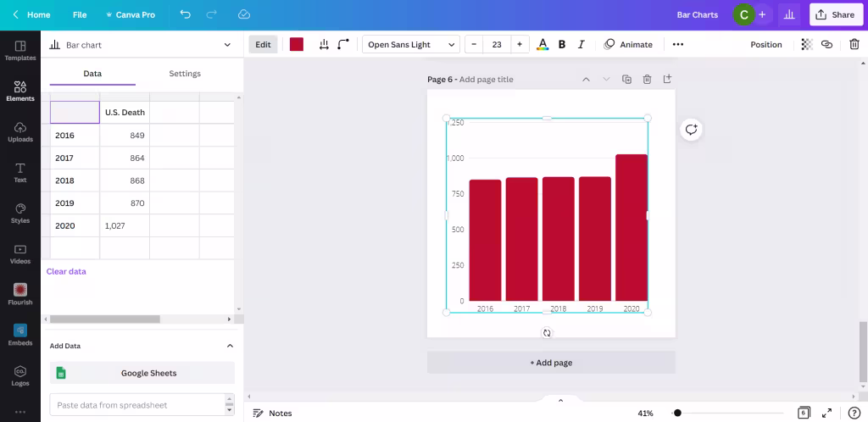This screenshot has width=868, height=422.
Task: Toggle bold formatting
Action: click(x=562, y=44)
